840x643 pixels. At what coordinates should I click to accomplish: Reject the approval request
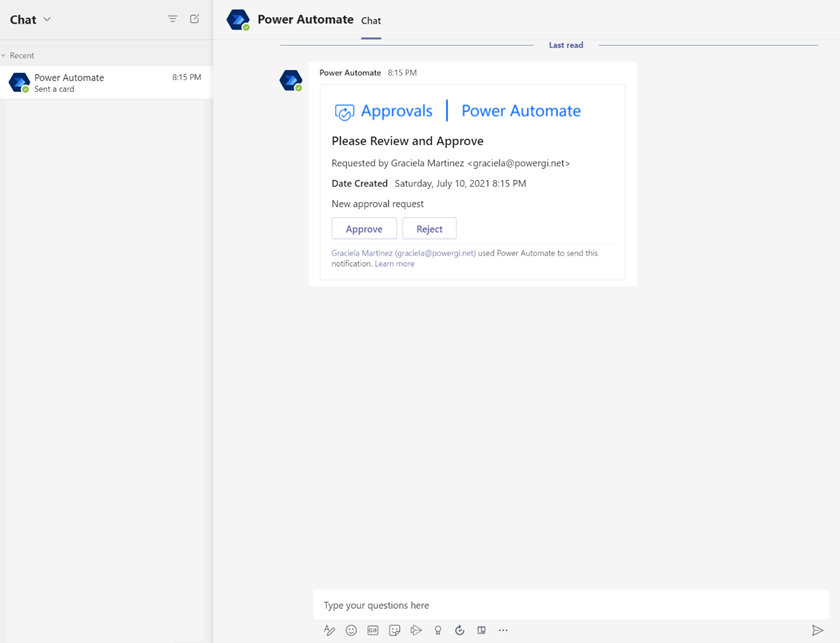(x=430, y=229)
